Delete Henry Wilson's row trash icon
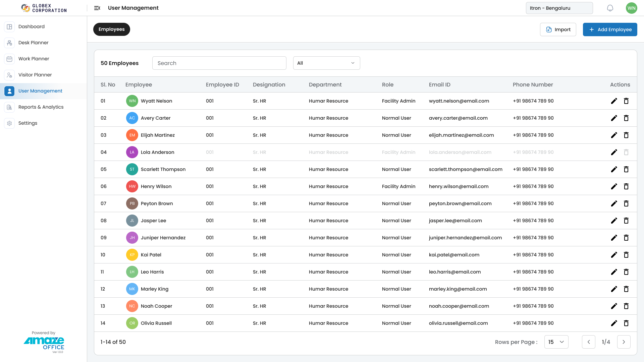This screenshot has height=362, width=644. [626, 186]
